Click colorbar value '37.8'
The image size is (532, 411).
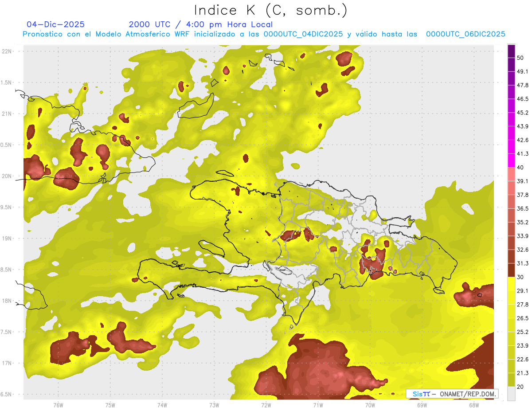pyautogui.click(x=523, y=195)
